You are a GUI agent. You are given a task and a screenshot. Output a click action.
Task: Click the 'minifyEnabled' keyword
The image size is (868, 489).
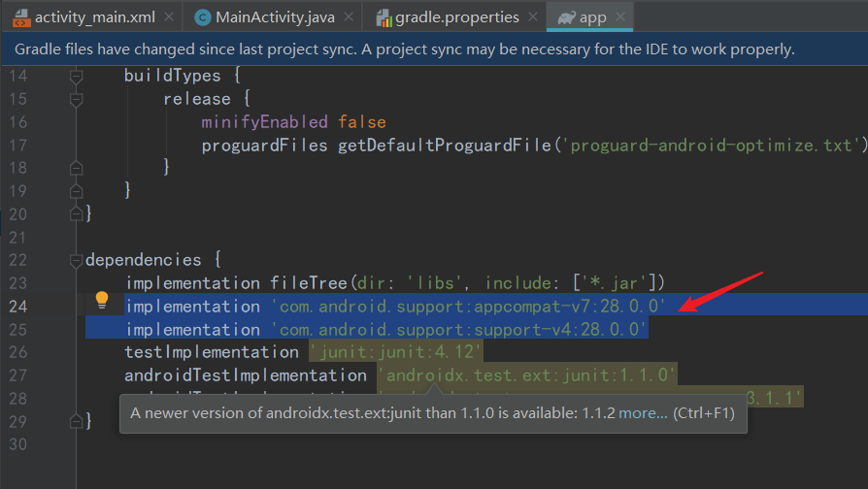(x=265, y=121)
